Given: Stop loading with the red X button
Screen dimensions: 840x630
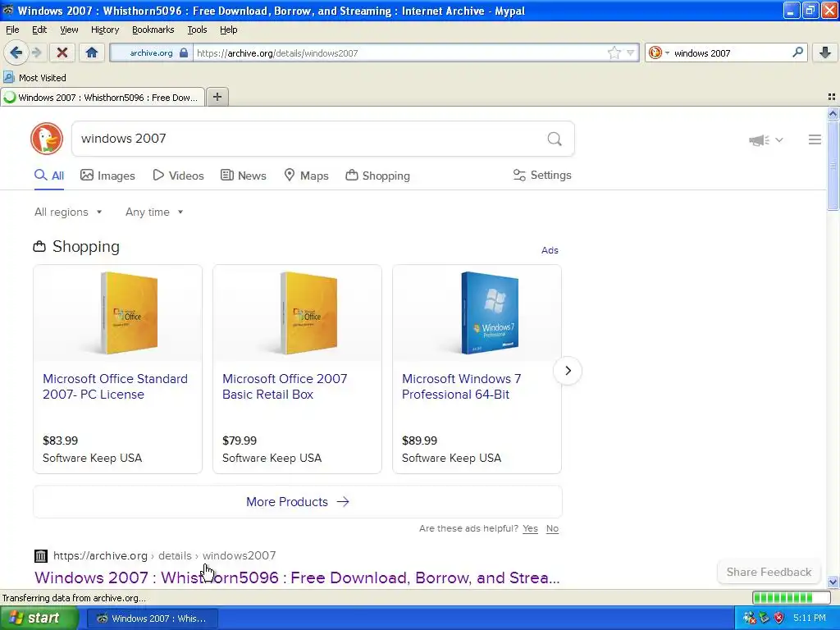Looking at the screenshot, I should [x=62, y=52].
